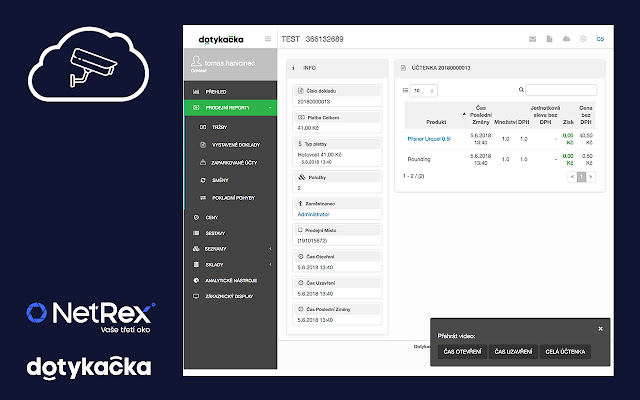This screenshot has width=640, height=400.
Task: Select page 1 in pagination
Action: coord(581,177)
